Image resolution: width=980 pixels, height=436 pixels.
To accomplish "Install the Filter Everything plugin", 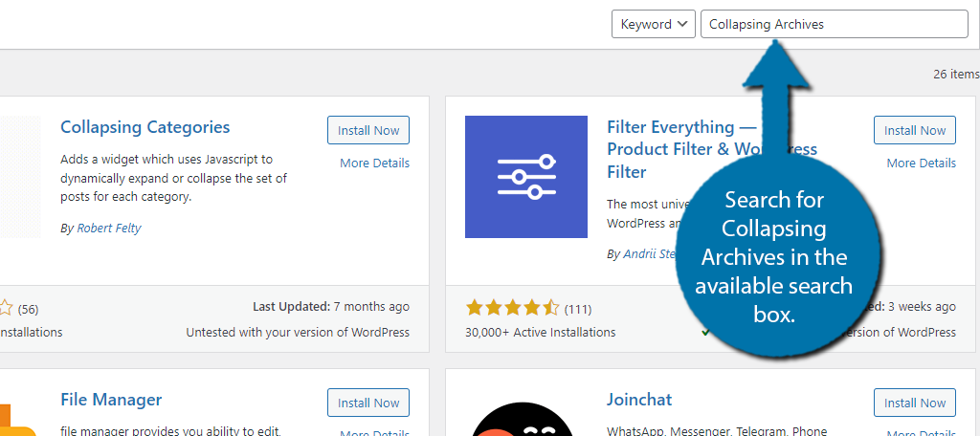I will click(x=914, y=131).
